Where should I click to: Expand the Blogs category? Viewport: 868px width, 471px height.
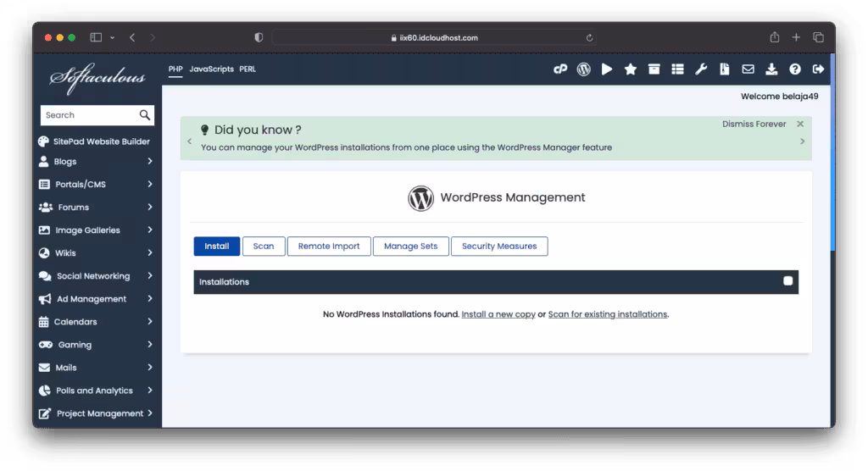tap(96, 162)
